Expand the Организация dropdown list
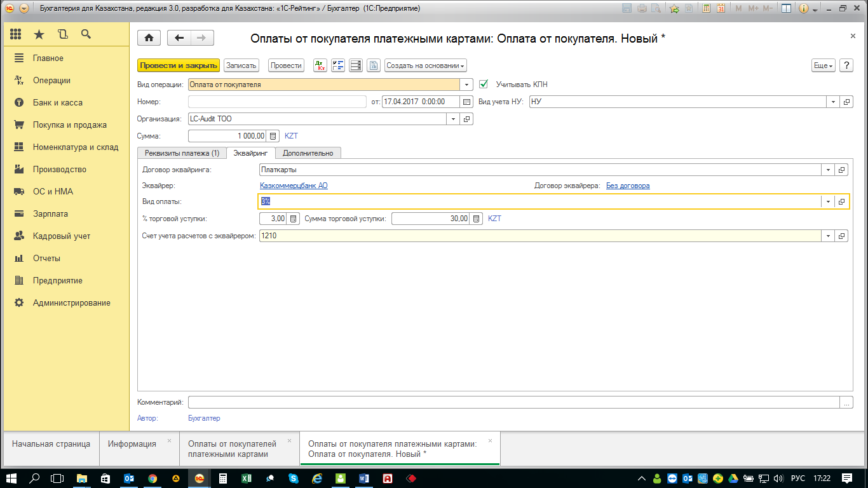The image size is (868, 488). click(453, 119)
